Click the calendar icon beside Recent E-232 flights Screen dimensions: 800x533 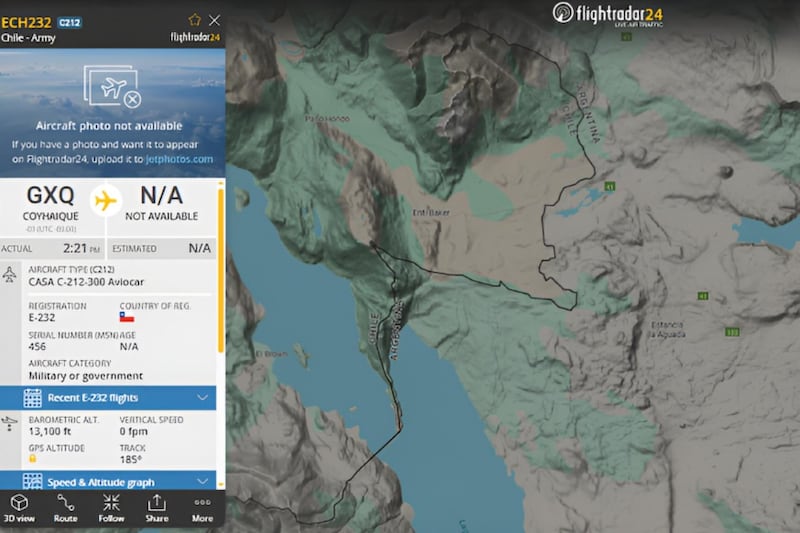[x=32, y=398]
